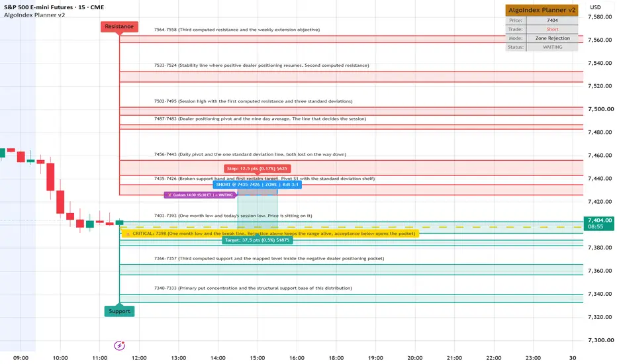Click the AlgoIndex Planner v2 table header
Image resolution: width=617 pixels, height=364 pixels.
542,10
